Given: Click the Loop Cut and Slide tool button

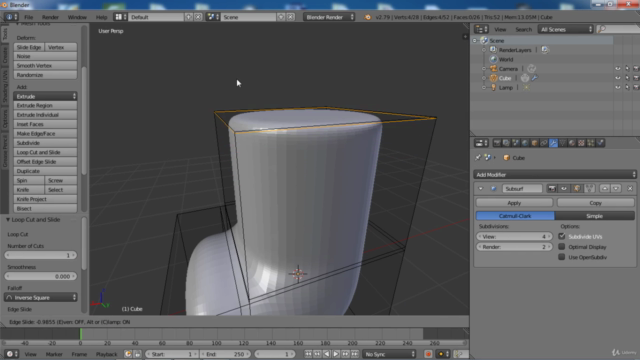Looking at the screenshot, I should 45,152.
